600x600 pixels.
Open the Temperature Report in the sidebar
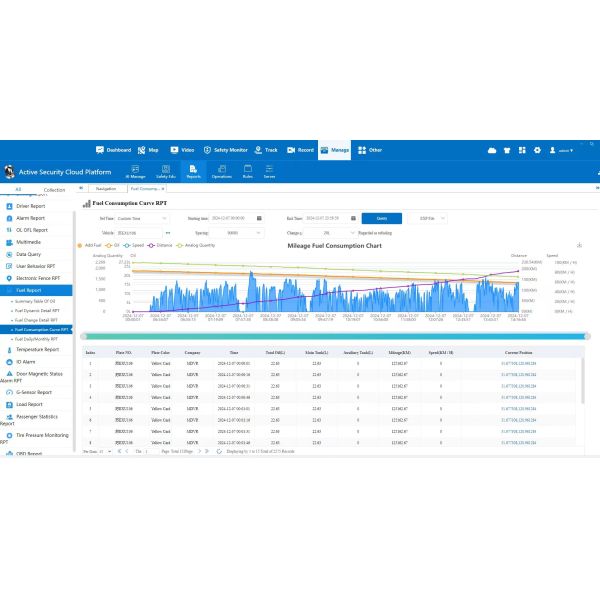(x=37, y=350)
